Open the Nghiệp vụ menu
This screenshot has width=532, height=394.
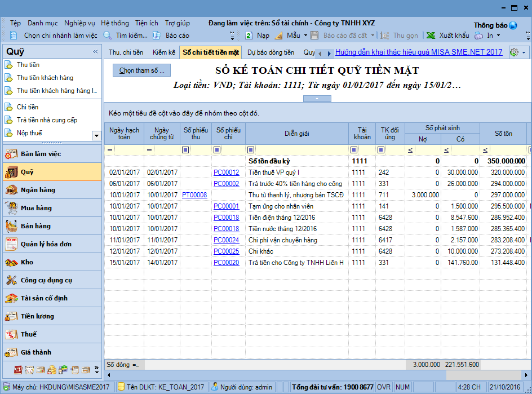79,23
